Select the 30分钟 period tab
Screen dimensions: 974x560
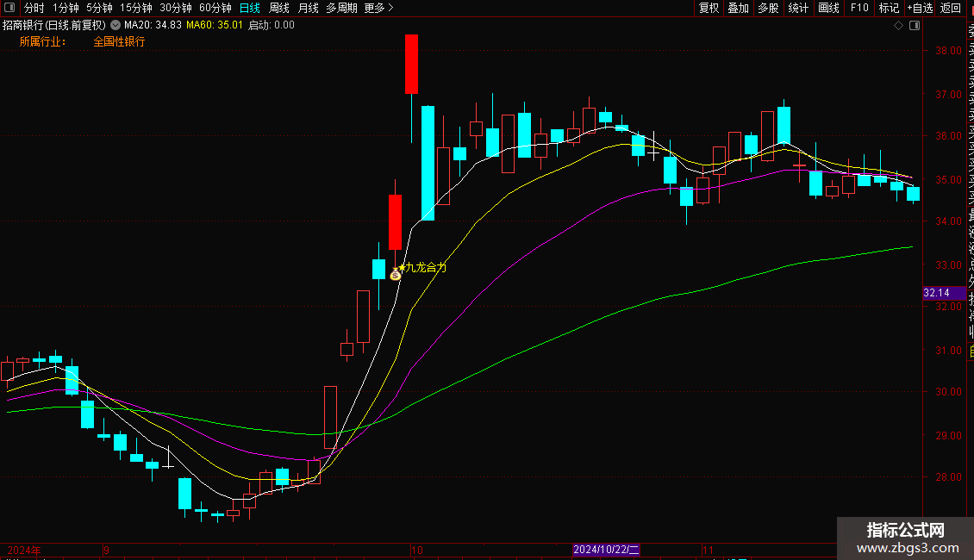pos(176,8)
